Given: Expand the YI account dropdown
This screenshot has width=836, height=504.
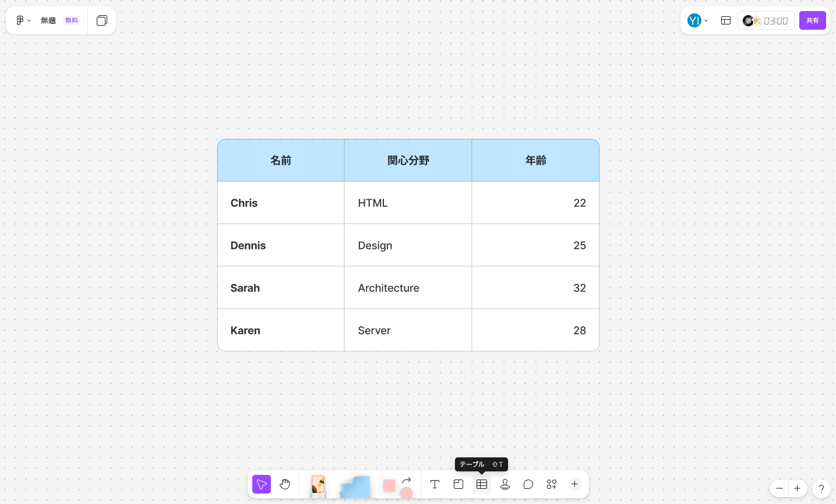Looking at the screenshot, I should click(x=706, y=20).
